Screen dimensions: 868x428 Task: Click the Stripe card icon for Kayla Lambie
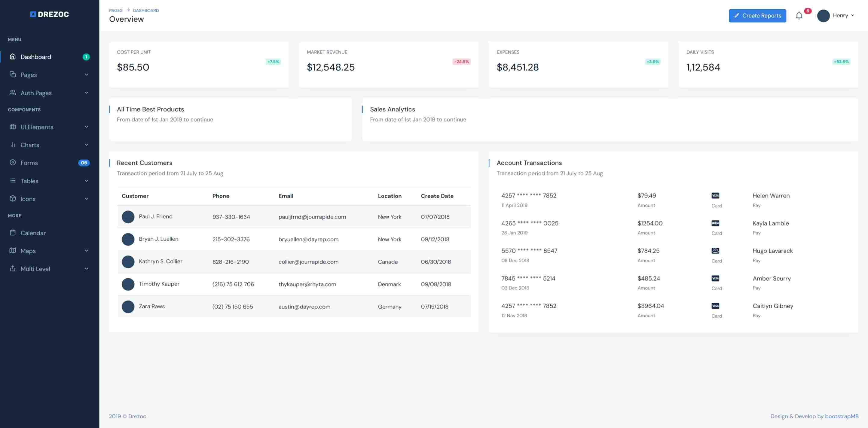(x=715, y=223)
